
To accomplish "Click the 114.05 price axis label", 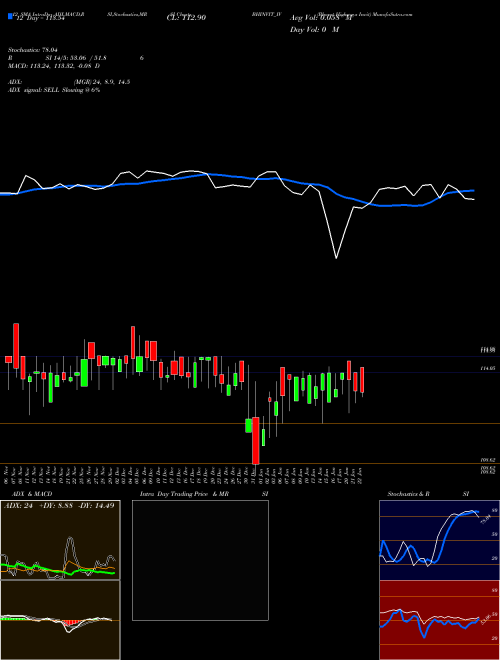I will (x=488, y=368).
